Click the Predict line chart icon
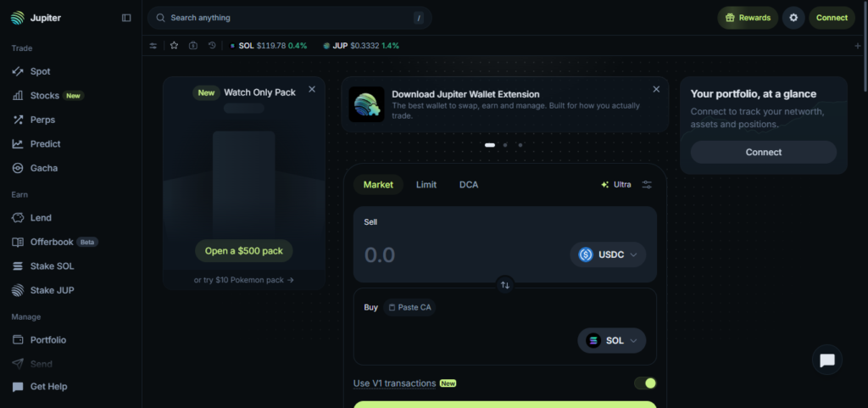Viewport: 868px width, 408px height. tap(18, 144)
